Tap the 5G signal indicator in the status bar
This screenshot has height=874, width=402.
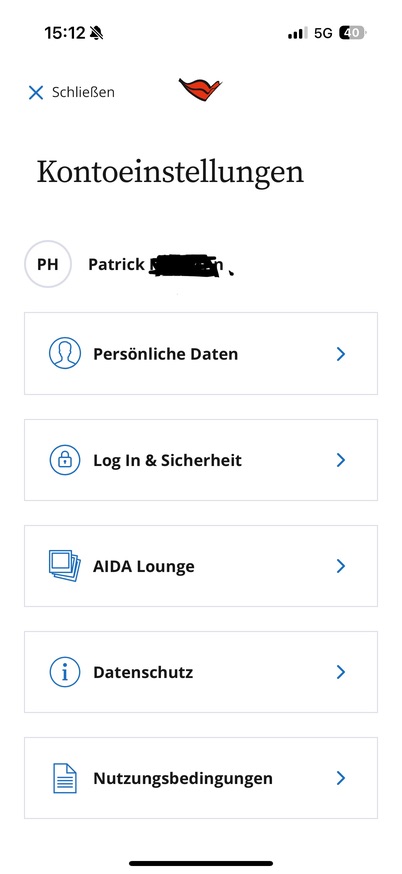click(323, 33)
